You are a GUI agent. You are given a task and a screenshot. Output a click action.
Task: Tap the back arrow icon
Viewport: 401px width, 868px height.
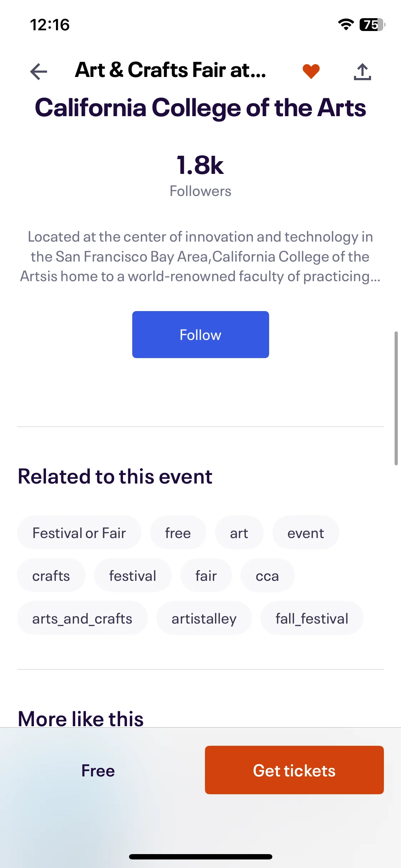[x=38, y=72]
